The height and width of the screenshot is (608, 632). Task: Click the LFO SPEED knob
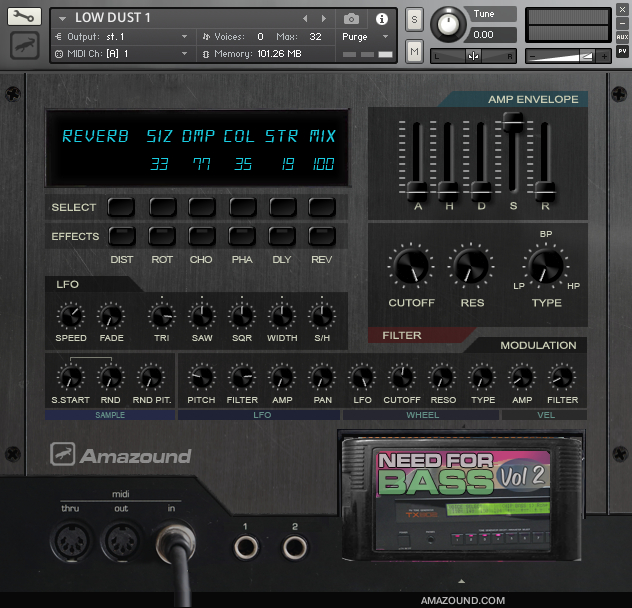pyautogui.click(x=71, y=316)
